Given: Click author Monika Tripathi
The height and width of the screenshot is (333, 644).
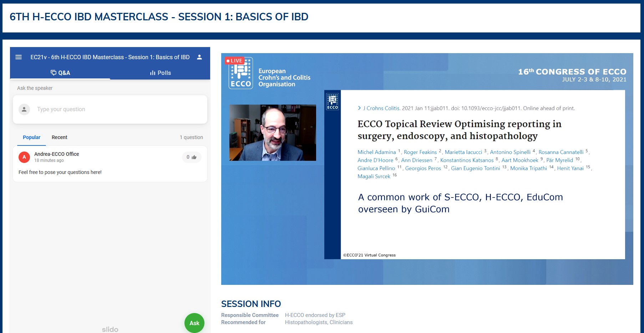Looking at the screenshot, I should point(528,168).
